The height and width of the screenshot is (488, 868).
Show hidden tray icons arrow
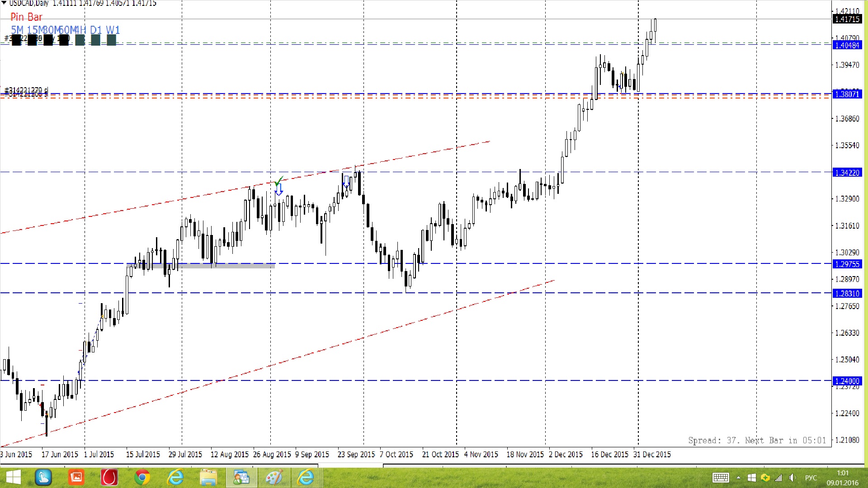[x=738, y=478]
